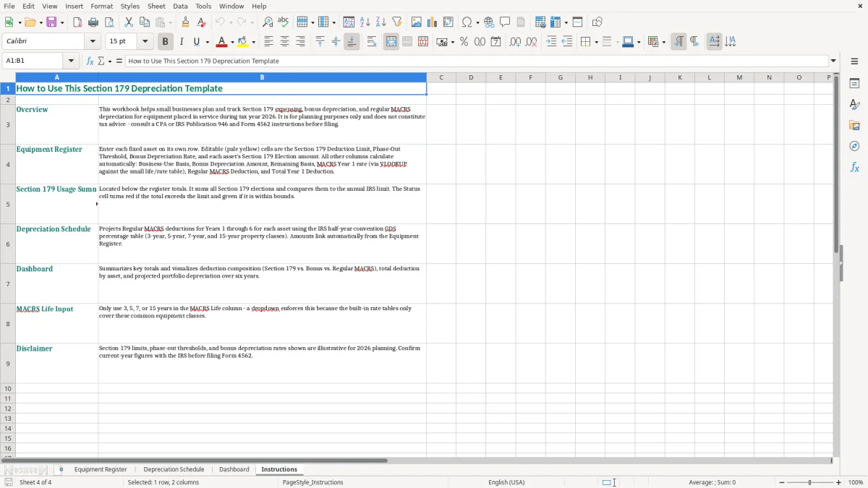Apply AutoFilter with the funnel icon
Screen dimensions: 868x488
[397, 22]
